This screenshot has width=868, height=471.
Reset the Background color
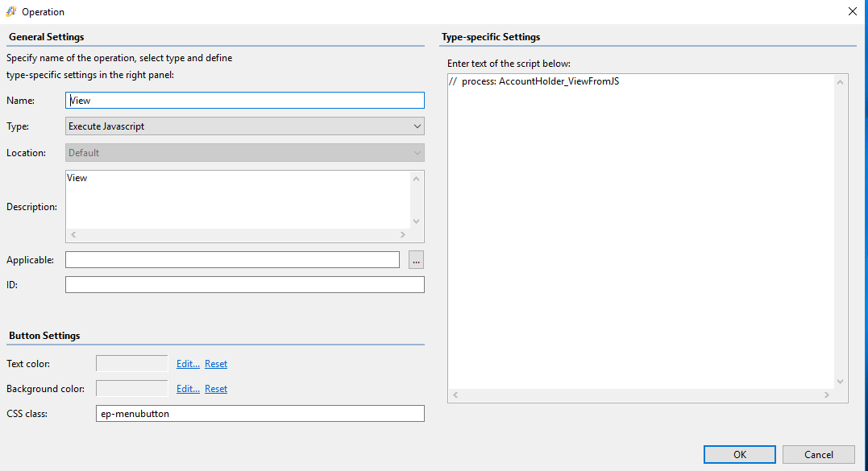[216, 389]
